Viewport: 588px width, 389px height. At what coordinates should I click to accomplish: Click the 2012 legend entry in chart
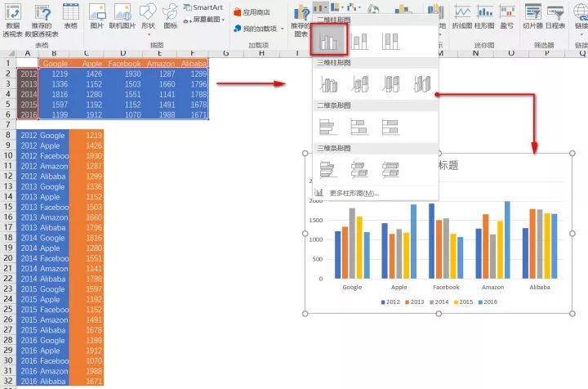[390, 302]
